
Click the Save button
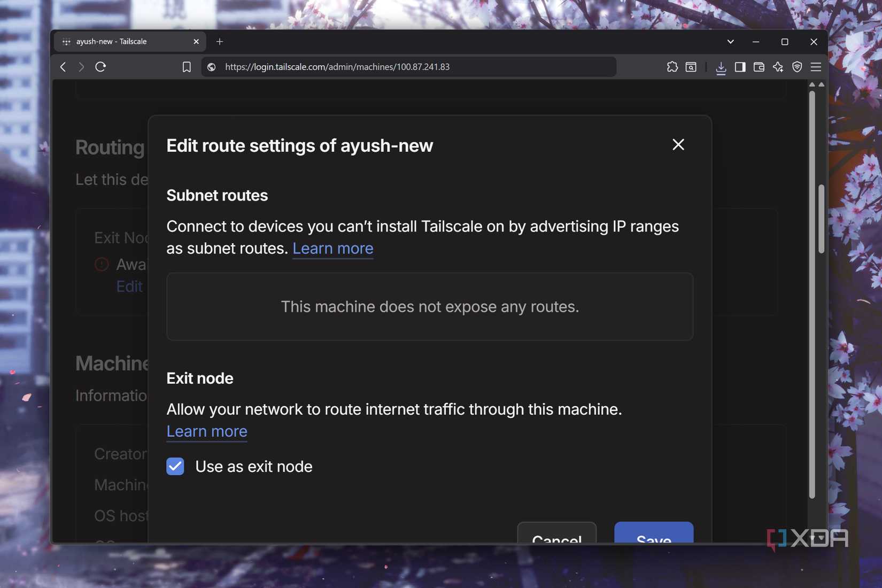[654, 533]
